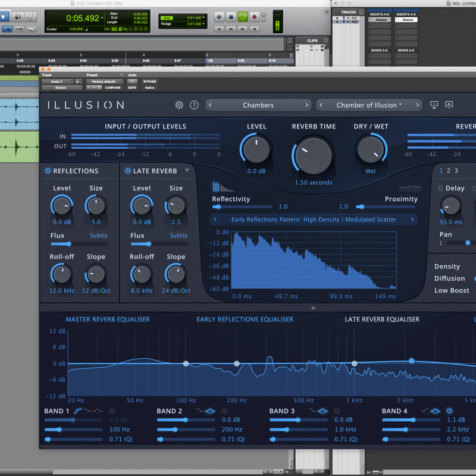Enable Band 1 power button
Image resolution: width=476 pixels, height=476 pixels.
tap(112, 411)
